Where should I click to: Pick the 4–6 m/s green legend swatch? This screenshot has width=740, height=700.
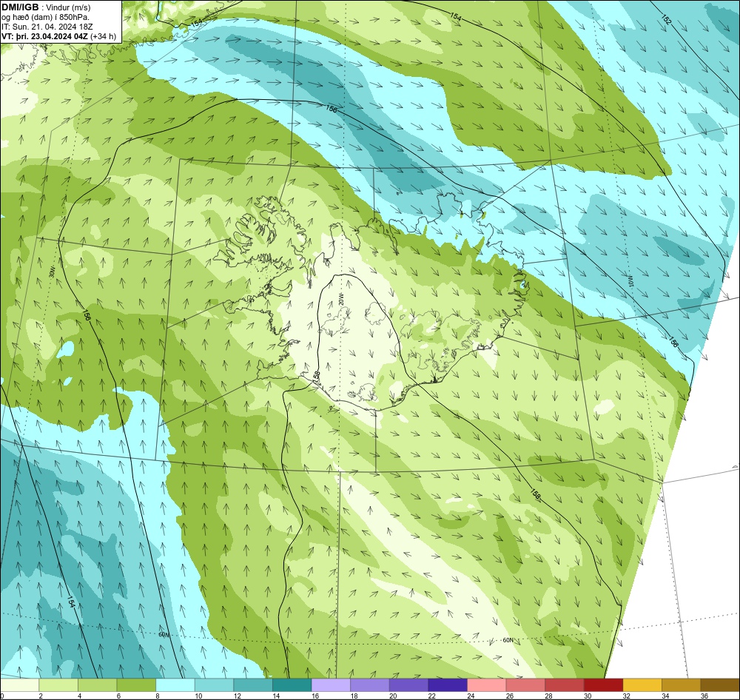tap(98, 684)
